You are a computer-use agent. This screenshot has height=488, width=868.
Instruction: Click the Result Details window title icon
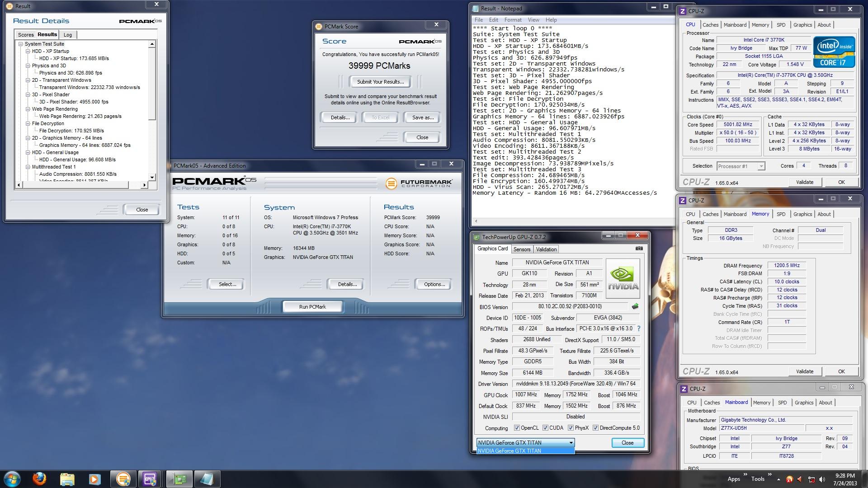9,6
